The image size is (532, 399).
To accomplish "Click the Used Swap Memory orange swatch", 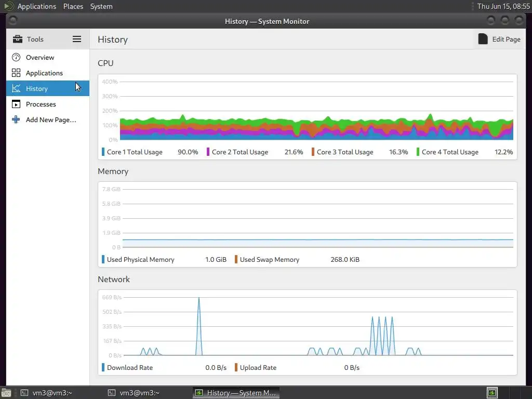I will pyautogui.click(x=236, y=260).
